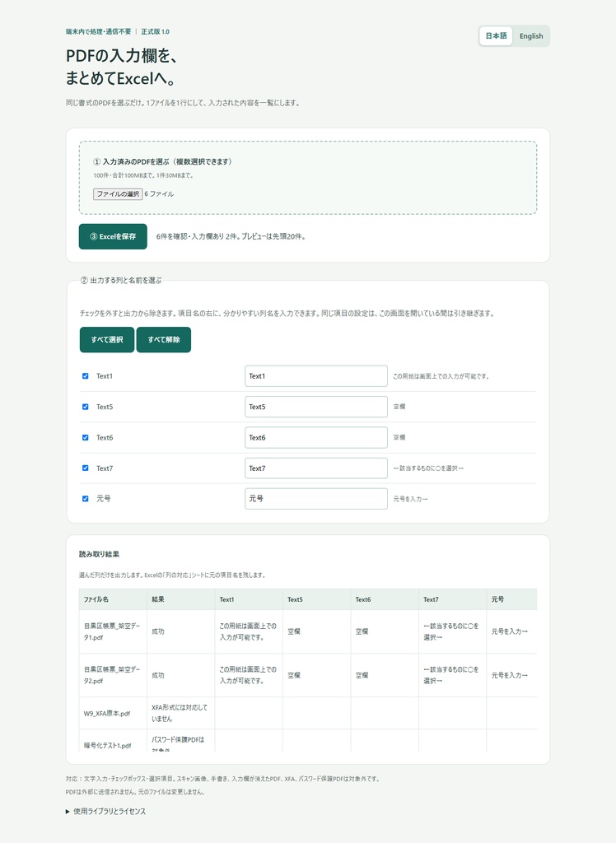Focus the Text7 column name field

point(315,468)
